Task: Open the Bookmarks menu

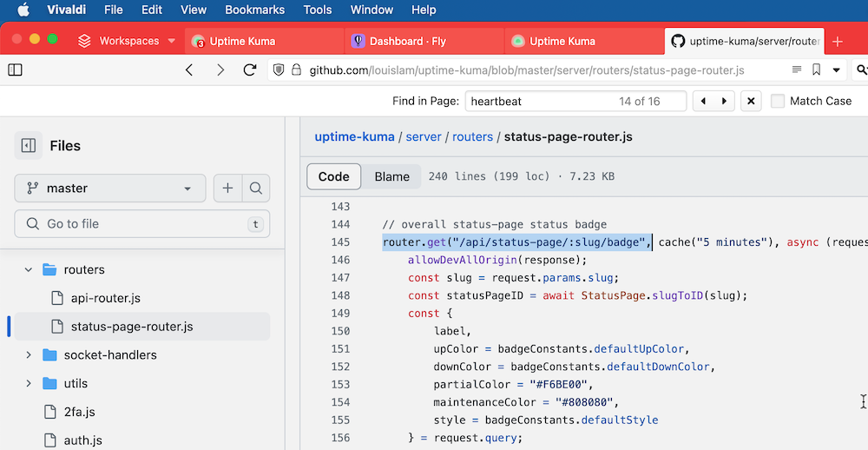Action: click(x=254, y=10)
